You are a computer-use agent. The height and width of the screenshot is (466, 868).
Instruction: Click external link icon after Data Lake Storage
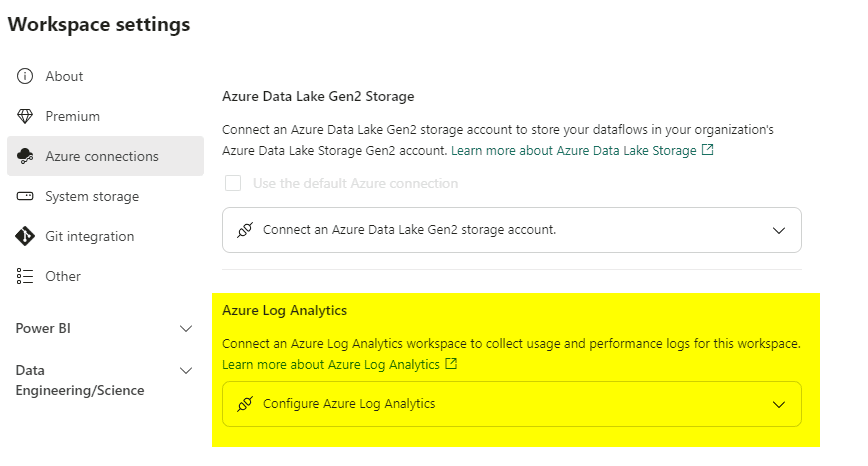click(x=707, y=150)
